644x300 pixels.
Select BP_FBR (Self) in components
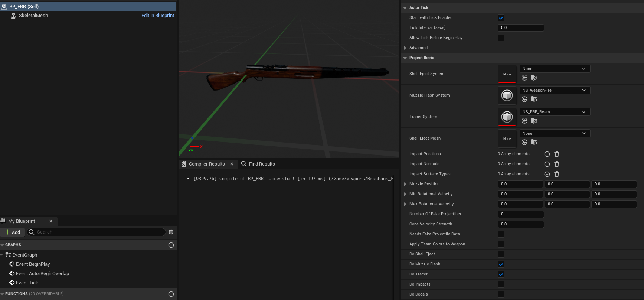click(x=88, y=6)
